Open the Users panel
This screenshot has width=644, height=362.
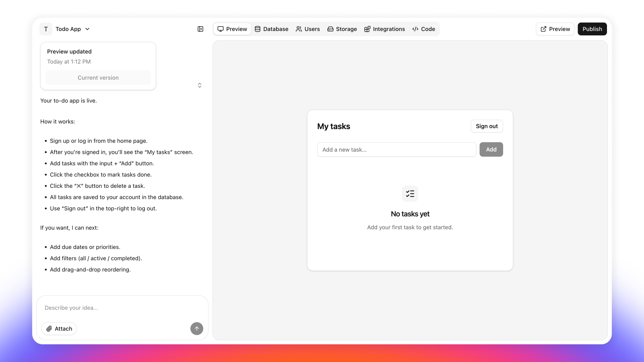(x=308, y=29)
